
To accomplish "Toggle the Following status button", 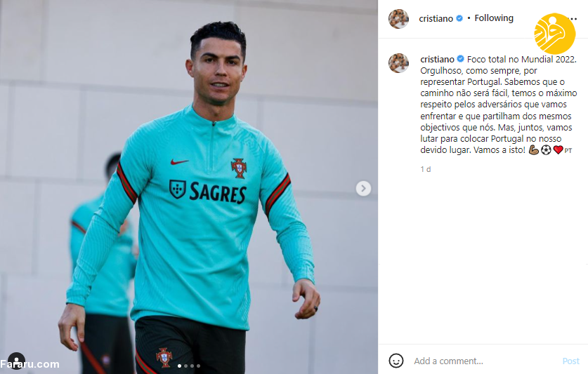I will (x=494, y=18).
